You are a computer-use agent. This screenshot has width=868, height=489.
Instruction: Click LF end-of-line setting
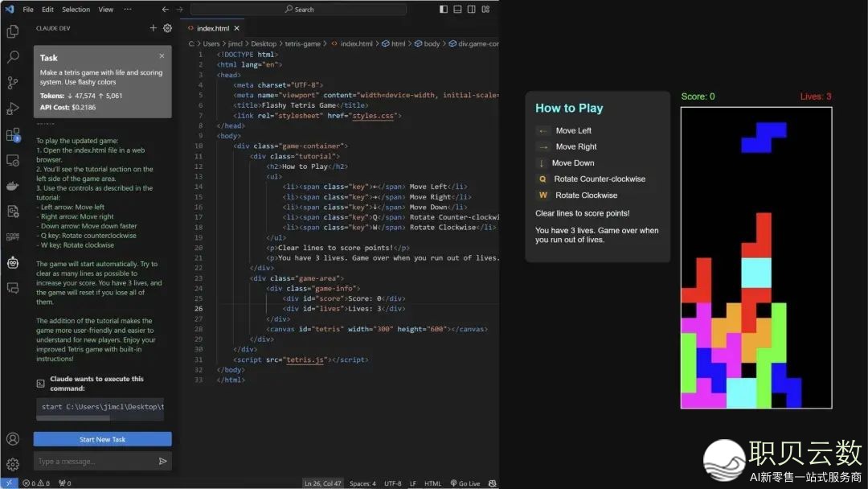click(413, 483)
